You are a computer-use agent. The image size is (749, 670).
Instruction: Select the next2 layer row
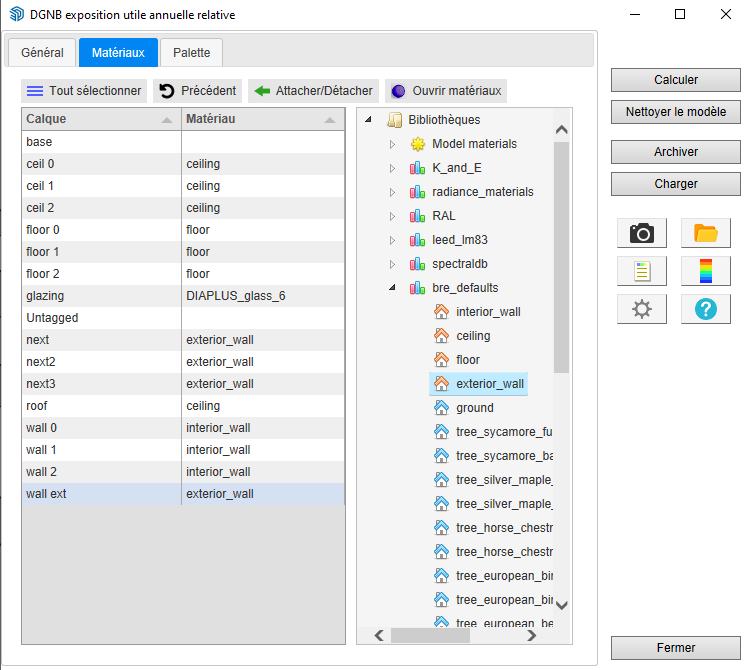click(x=183, y=362)
